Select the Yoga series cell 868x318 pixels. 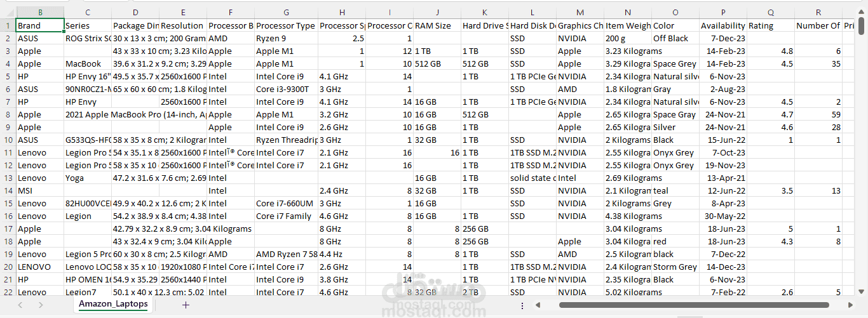88,178
